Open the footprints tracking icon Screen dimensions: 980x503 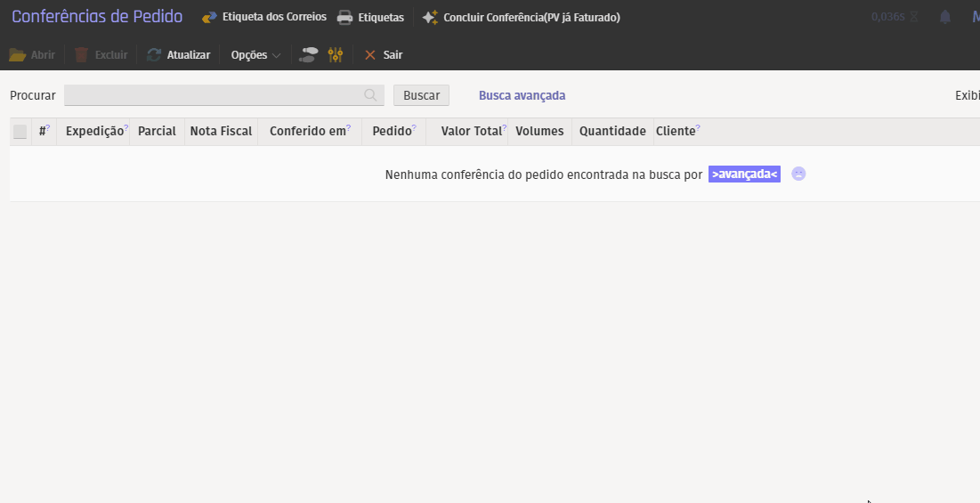pyautogui.click(x=308, y=55)
